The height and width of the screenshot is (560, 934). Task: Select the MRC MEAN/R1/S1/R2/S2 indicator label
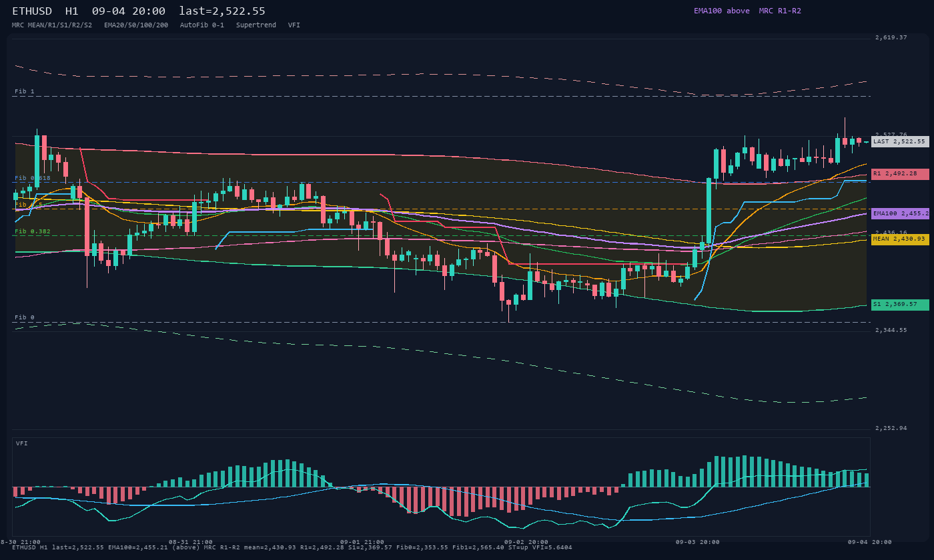pyautogui.click(x=52, y=25)
